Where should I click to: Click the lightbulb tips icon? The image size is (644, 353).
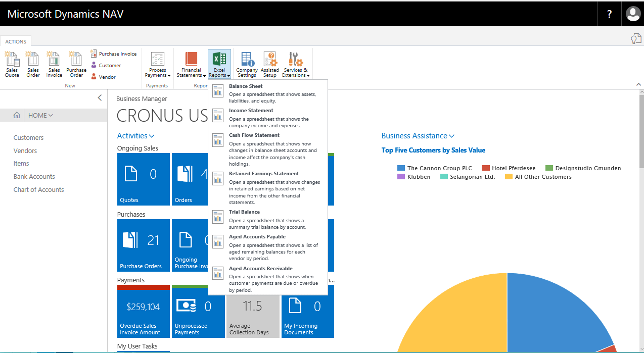pyautogui.click(x=635, y=39)
